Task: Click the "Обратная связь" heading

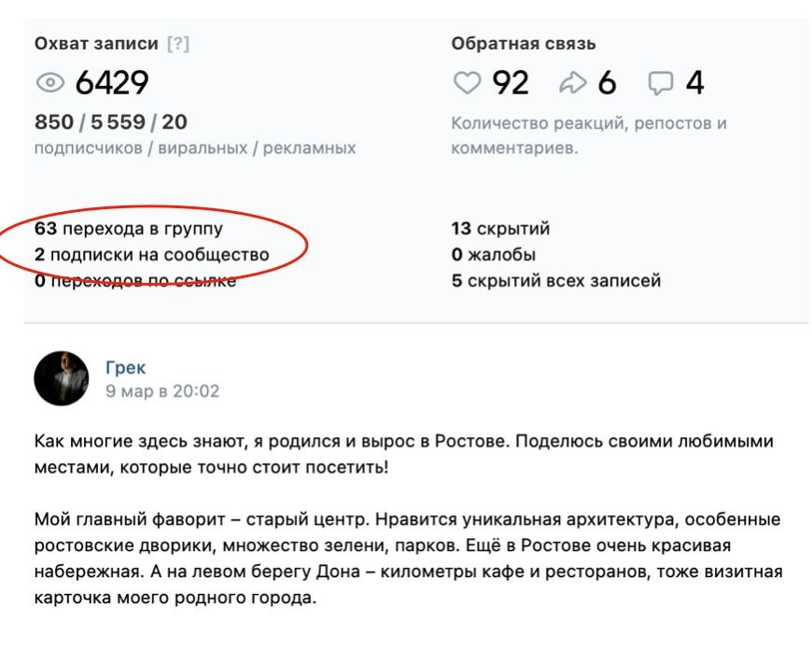Action: pos(524,44)
